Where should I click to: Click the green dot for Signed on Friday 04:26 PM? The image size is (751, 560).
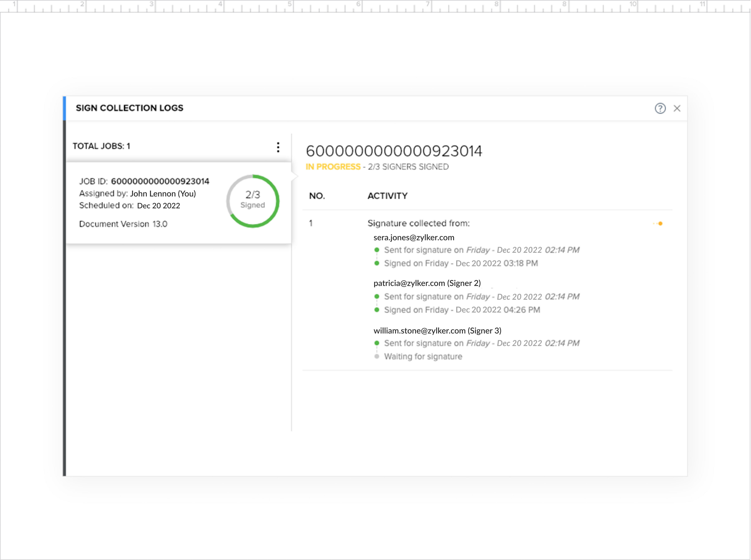pyautogui.click(x=377, y=310)
